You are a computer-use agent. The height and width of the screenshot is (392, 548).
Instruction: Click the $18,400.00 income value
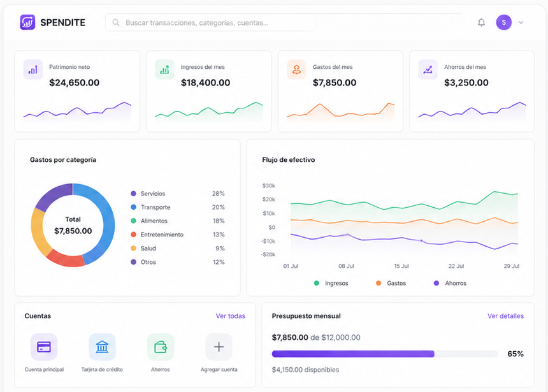click(205, 82)
